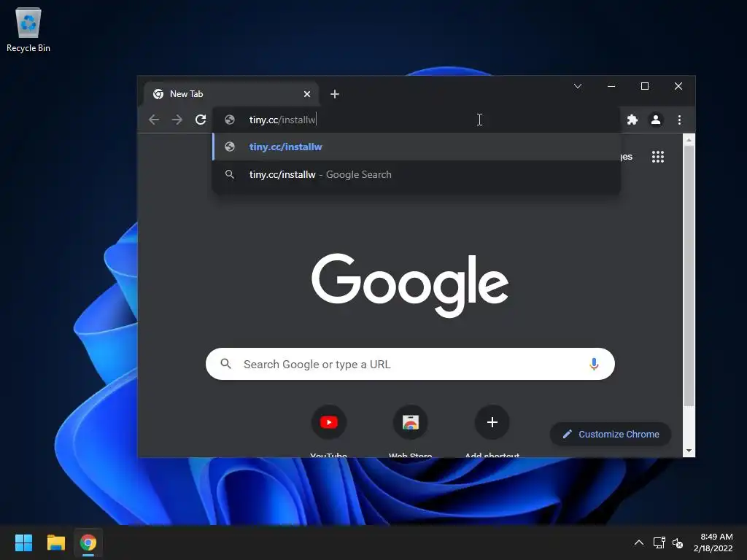The height and width of the screenshot is (560, 747).
Task: Select the New Tab tab
Action: (x=231, y=94)
